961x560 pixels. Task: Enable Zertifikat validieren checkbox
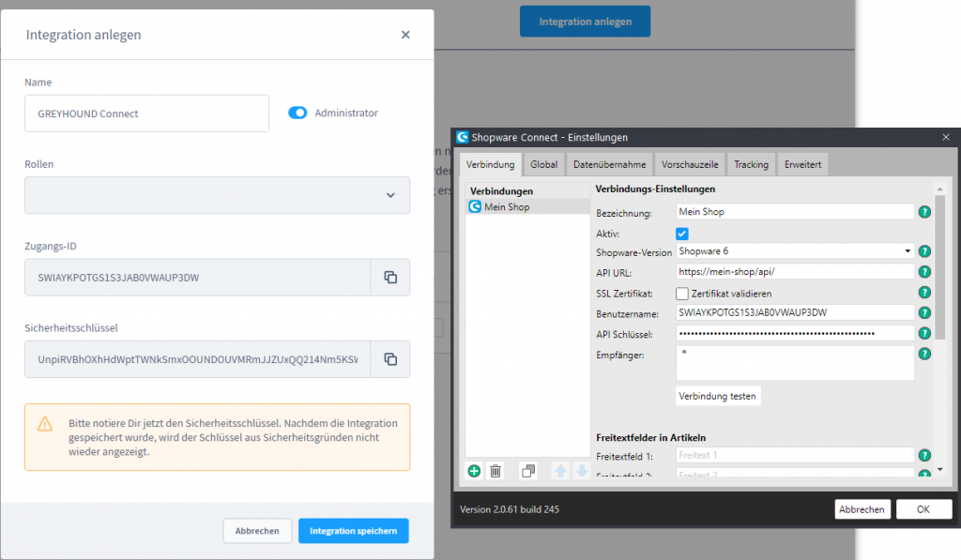coord(682,294)
